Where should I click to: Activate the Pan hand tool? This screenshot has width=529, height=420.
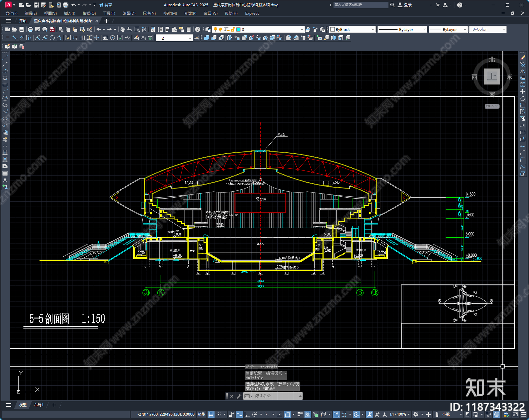point(123,29)
